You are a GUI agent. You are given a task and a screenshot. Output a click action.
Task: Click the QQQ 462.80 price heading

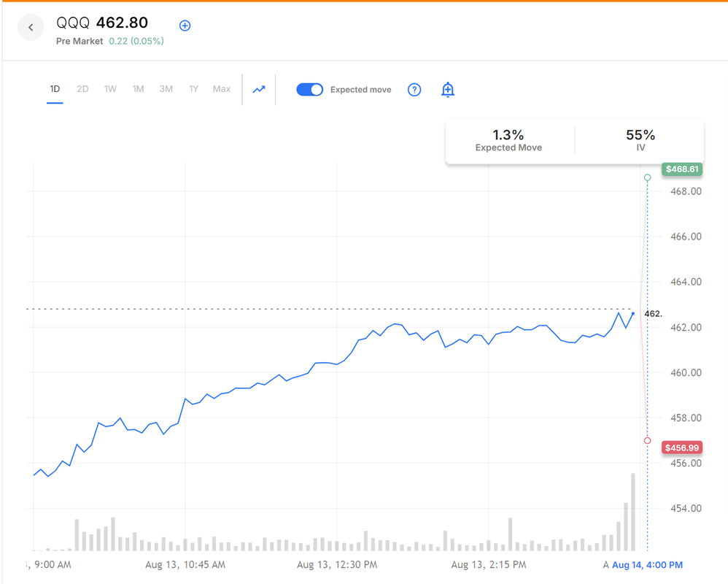[x=102, y=23]
